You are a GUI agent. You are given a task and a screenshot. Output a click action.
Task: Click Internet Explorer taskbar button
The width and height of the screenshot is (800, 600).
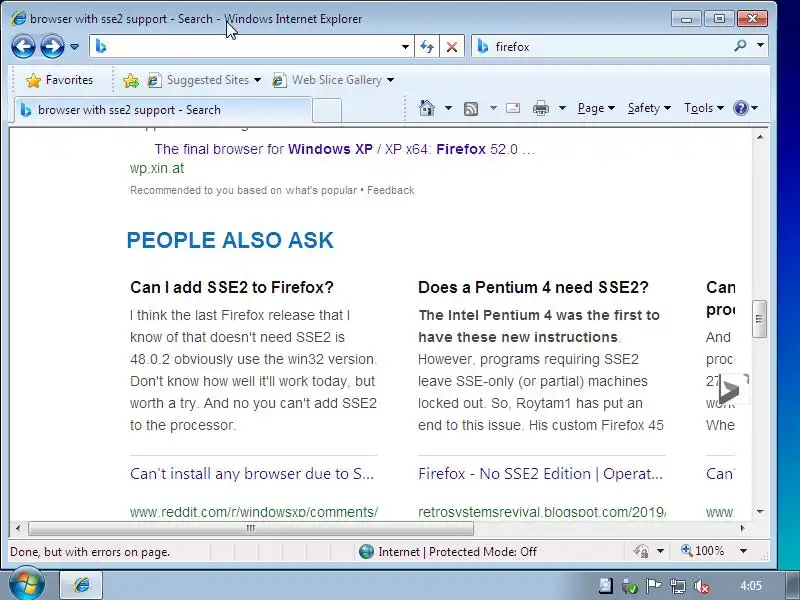(x=82, y=585)
